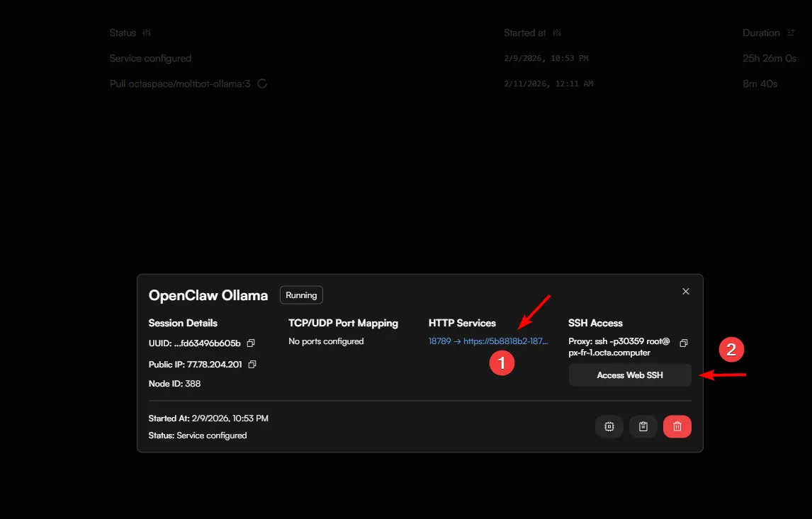Click the sort icon next to Duration header
Screen dimensions: 812x519
(x=790, y=33)
